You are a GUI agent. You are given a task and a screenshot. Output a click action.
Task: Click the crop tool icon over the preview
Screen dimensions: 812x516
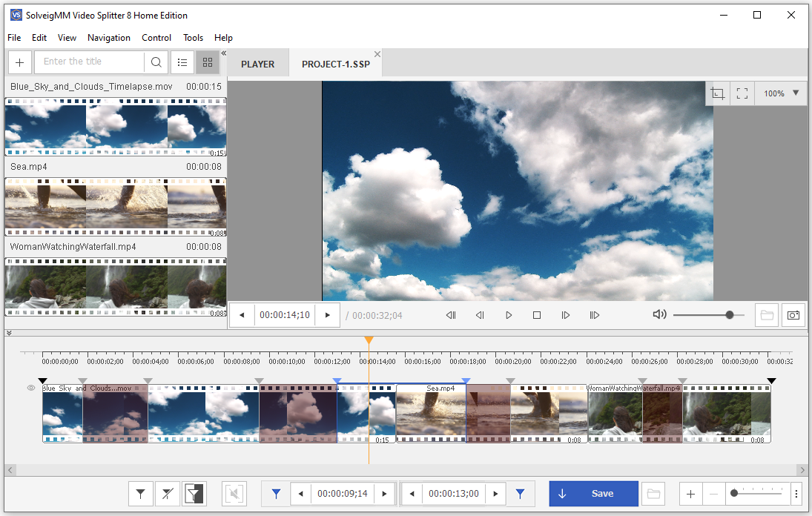[x=717, y=93]
